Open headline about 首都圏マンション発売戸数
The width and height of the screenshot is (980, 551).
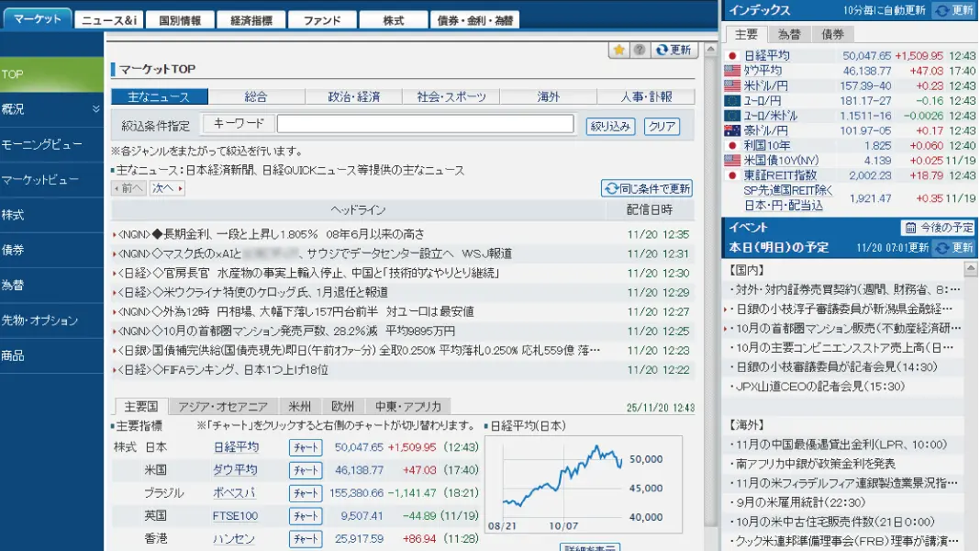(x=286, y=332)
